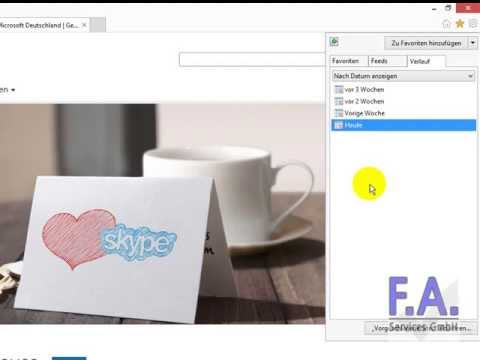Switch to the Feeds tab
This screenshot has height=360, width=480.
(x=387, y=61)
